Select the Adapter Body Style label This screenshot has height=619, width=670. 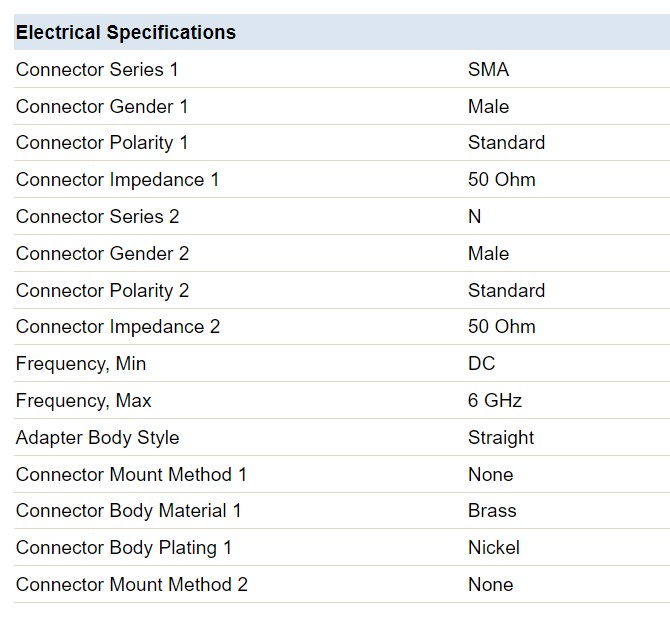(97, 438)
